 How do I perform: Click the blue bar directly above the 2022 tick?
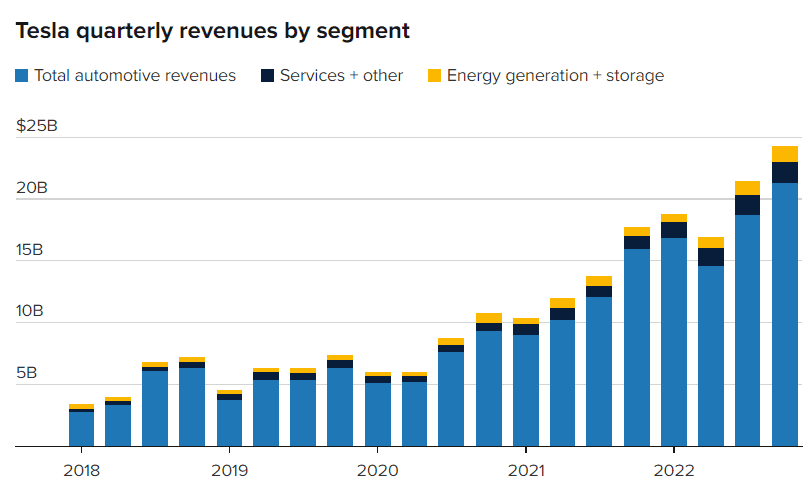[x=674, y=342]
